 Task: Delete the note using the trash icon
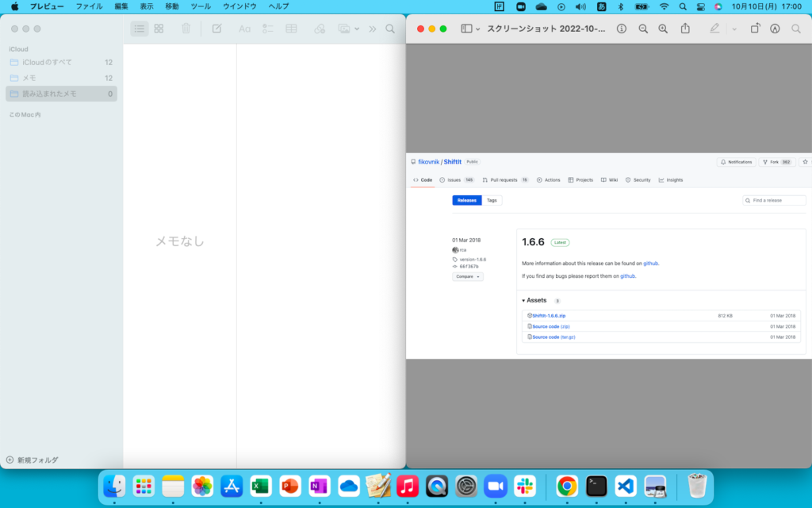click(x=186, y=28)
